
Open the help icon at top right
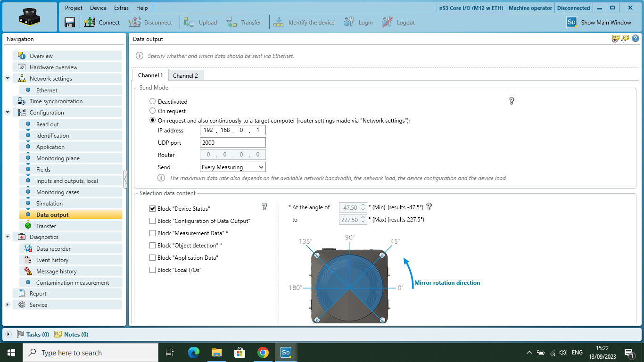click(x=636, y=39)
